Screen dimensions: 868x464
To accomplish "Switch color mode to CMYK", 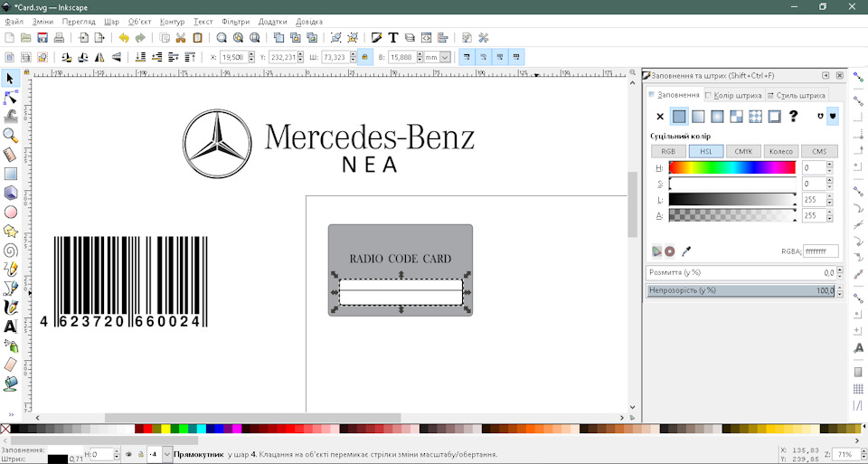I will 743,151.
